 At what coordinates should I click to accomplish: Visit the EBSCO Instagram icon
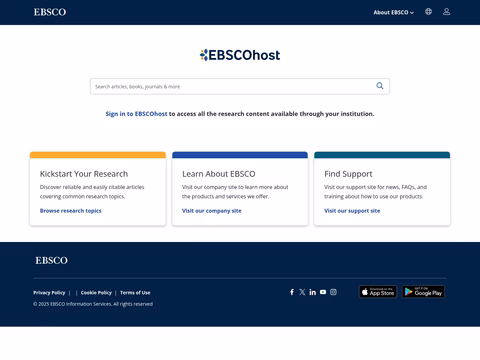(x=333, y=292)
